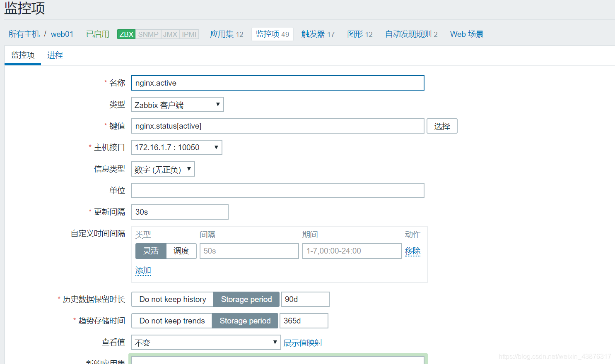Select Storage period for 趋势存储时间

pos(245,321)
